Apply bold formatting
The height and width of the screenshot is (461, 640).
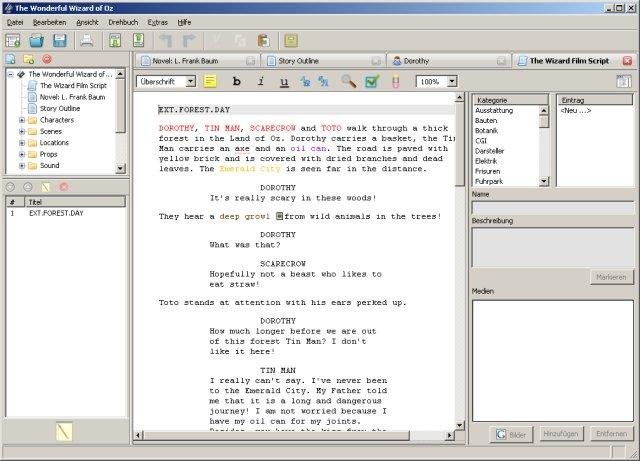click(x=236, y=81)
